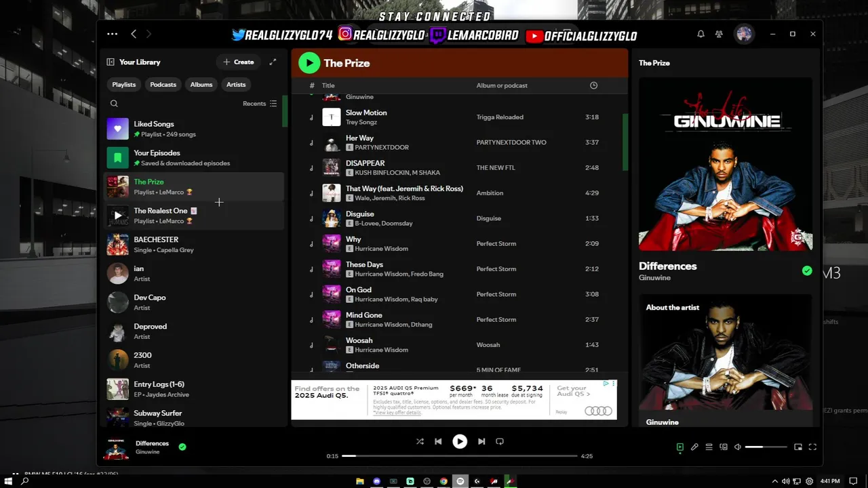Click the Why track cover art

click(331, 243)
